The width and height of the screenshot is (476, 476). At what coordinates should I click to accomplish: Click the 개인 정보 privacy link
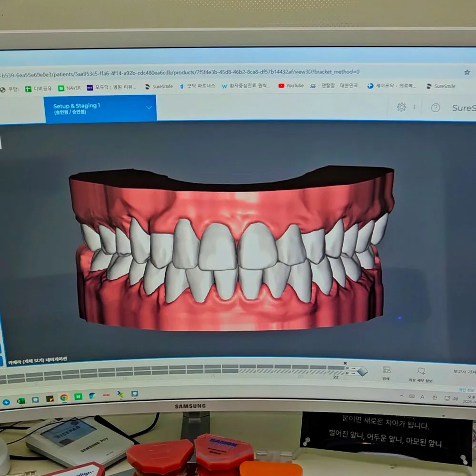click(x=466, y=390)
